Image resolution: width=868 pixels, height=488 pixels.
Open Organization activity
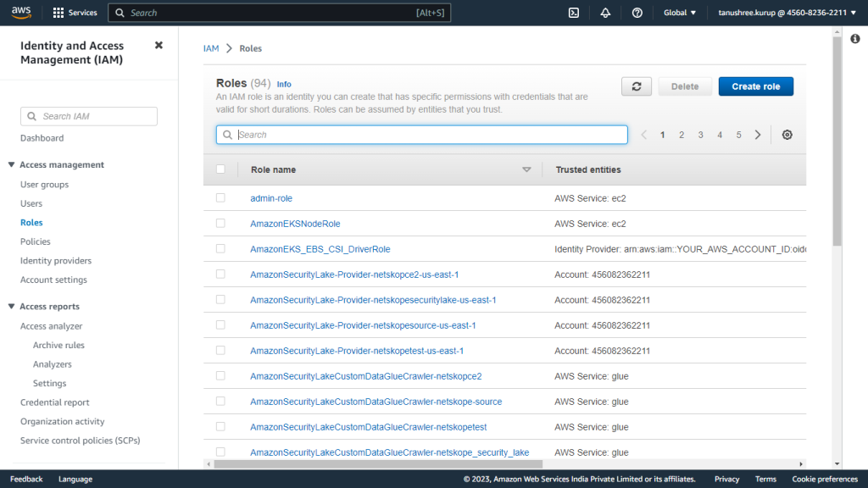pos(63,422)
